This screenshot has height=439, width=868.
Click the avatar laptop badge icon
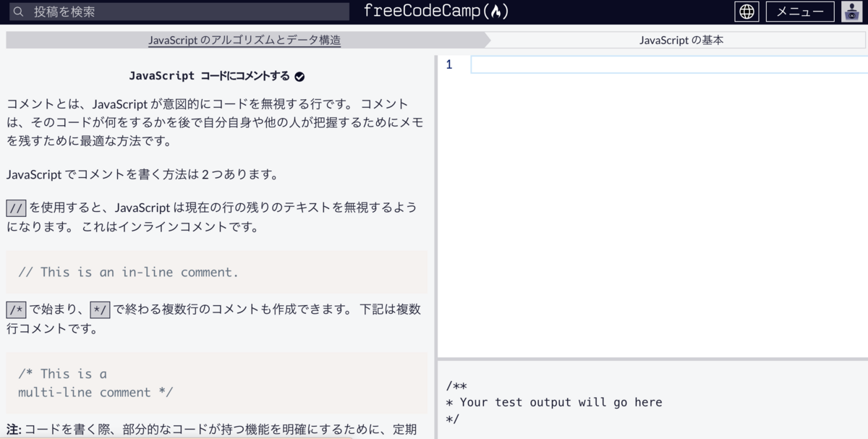pos(851,14)
